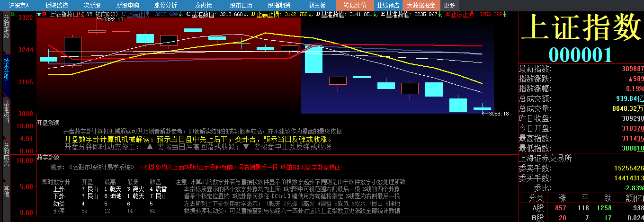644x222 pixels.
Task: Switch to 技术分析 vertical tab
Action: click(6, 70)
